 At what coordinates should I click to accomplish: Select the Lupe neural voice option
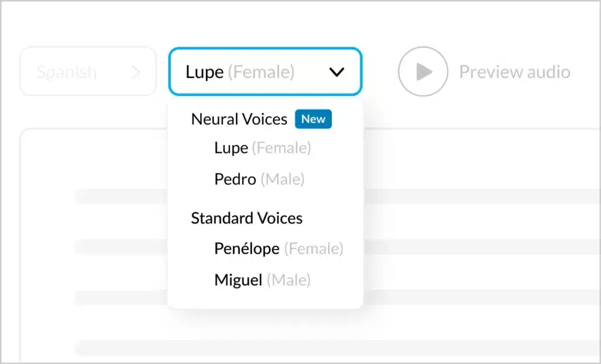point(231,148)
